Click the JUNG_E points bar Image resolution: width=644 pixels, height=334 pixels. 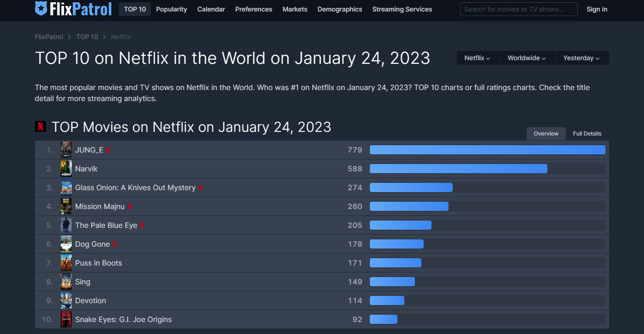[488, 150]
